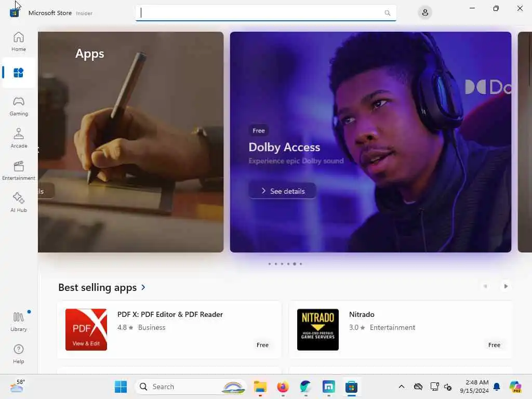The height and width of the screenshot is (399, 532).
Task: Open the Copilot preview icon in taskbar
Action: tap(515, 387)
